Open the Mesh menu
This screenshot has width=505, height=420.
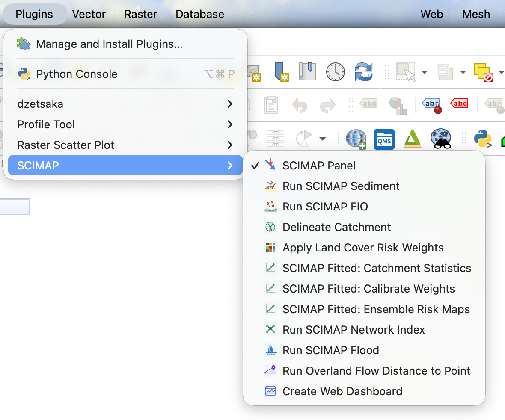coord(476,14)
